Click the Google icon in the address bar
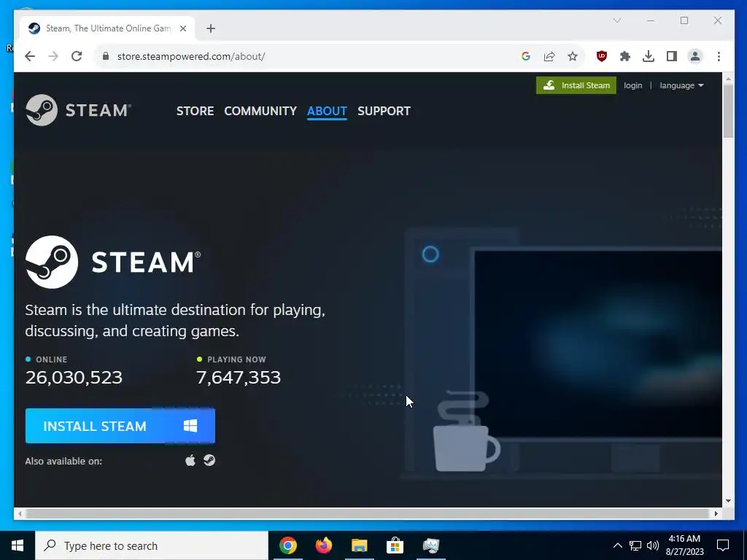This screenshot has height=560, width=747. (526, 56)
